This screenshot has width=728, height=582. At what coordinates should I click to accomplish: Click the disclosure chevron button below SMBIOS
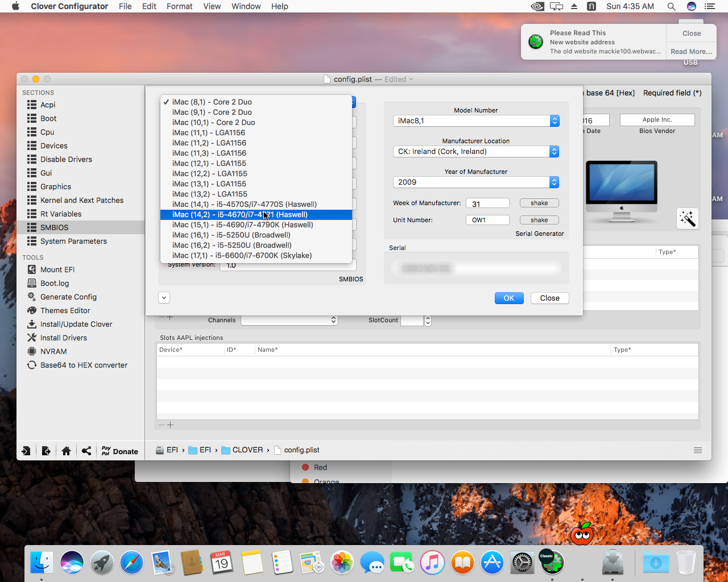pos(164,297)
